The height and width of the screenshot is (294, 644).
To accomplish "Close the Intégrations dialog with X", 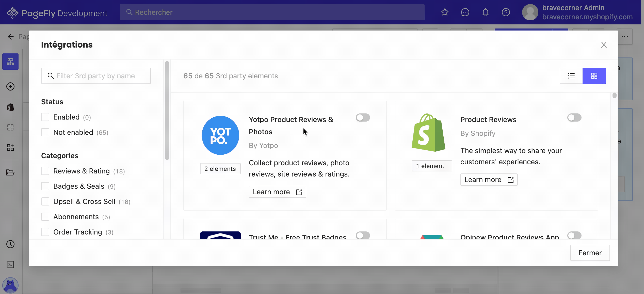I will pos(604,45).
